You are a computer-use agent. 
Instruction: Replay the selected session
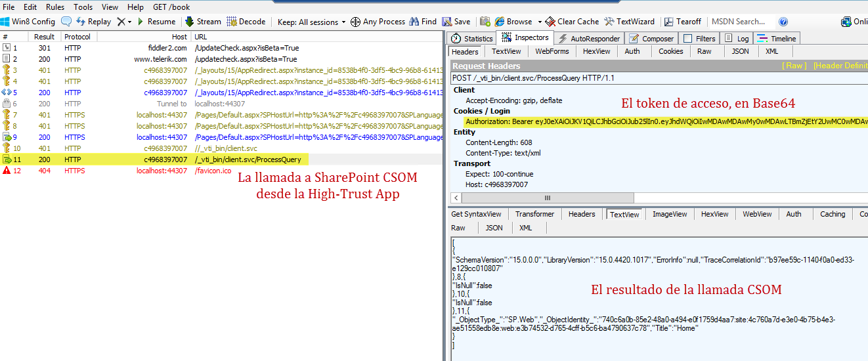click(93, 22)
